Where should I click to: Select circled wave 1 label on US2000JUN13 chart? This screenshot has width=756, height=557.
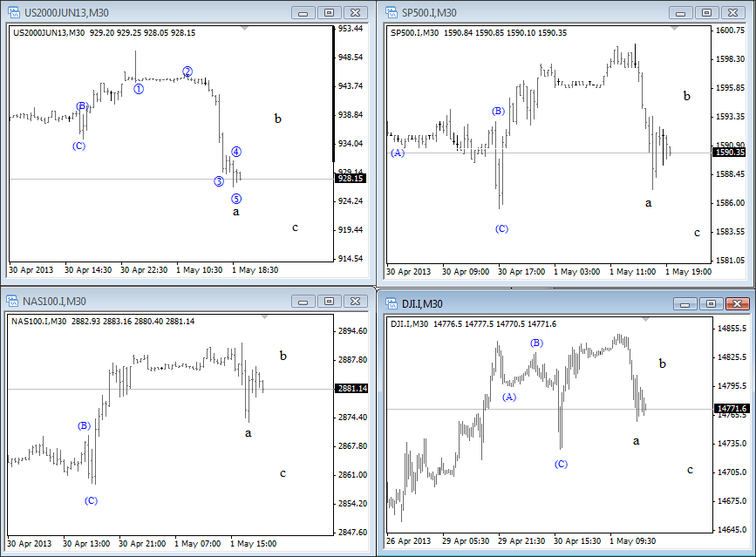[x=139, y=89]
